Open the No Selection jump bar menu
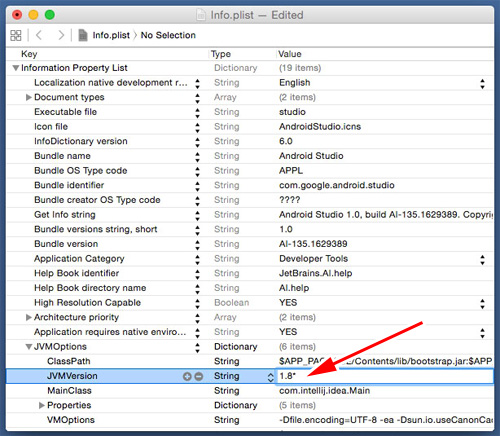 168,35
